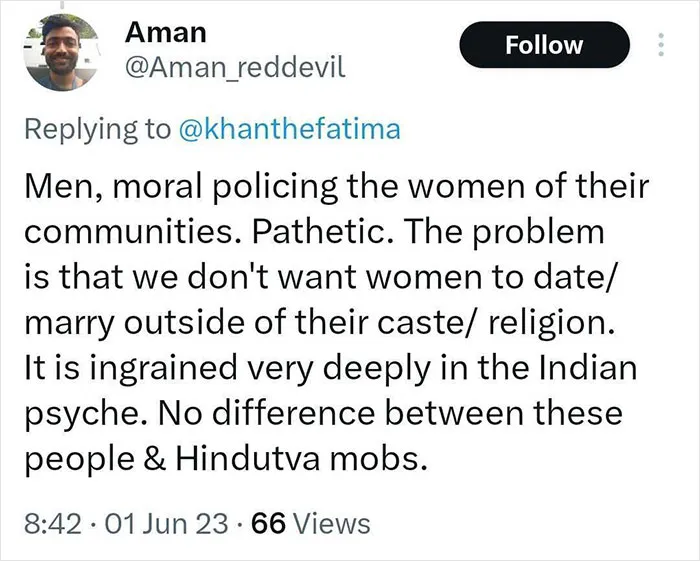Click the Follow button
Image resolution: width=700 pixels, height=561 pixels.
(x=545, y=45)
